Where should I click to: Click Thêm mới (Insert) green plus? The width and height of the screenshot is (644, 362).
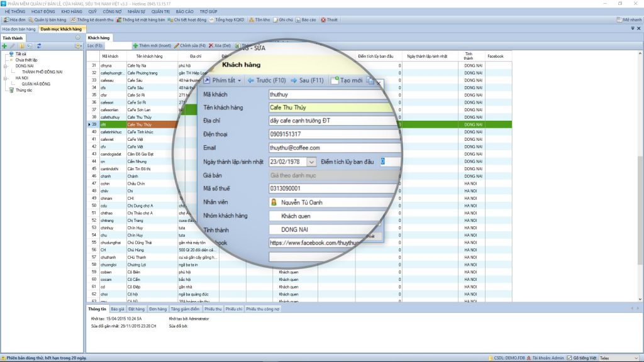click(150, 46)
